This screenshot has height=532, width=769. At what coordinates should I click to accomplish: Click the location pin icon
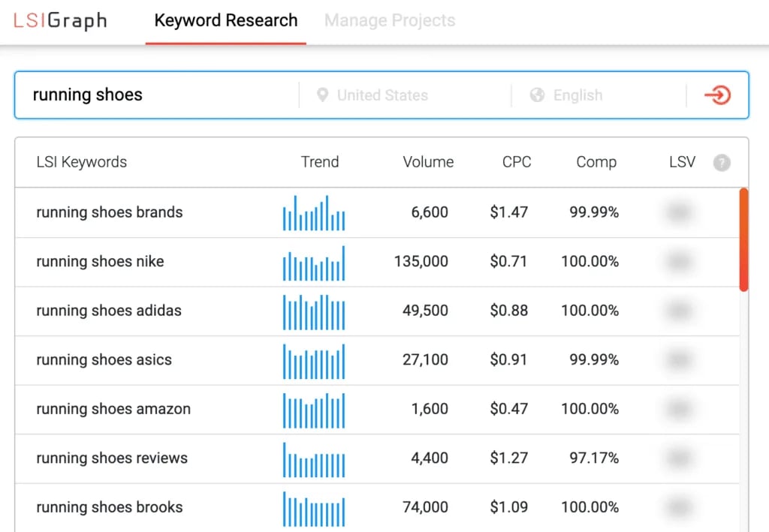click(322, 95)
